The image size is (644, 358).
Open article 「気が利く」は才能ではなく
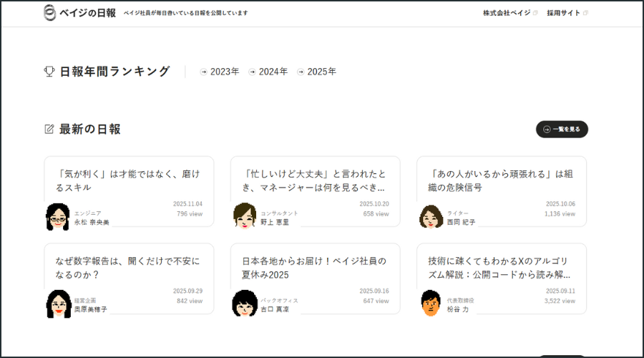[128, 180]
